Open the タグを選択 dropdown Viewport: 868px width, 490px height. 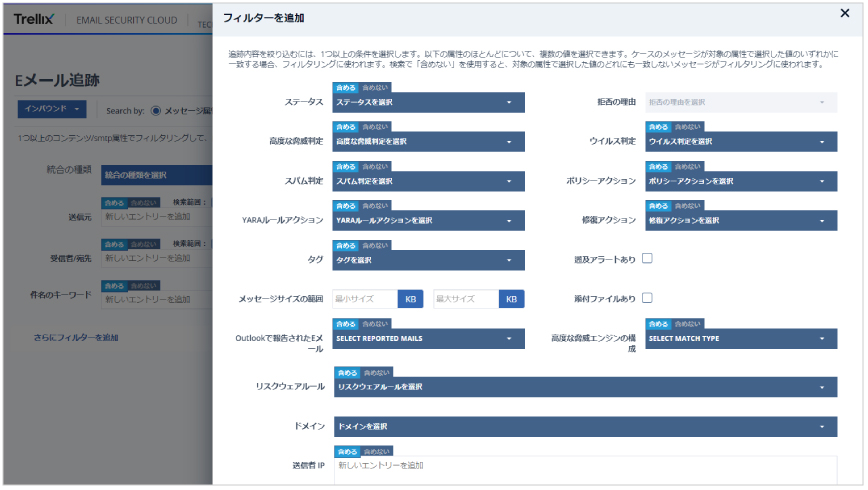[x=428, y=260]
